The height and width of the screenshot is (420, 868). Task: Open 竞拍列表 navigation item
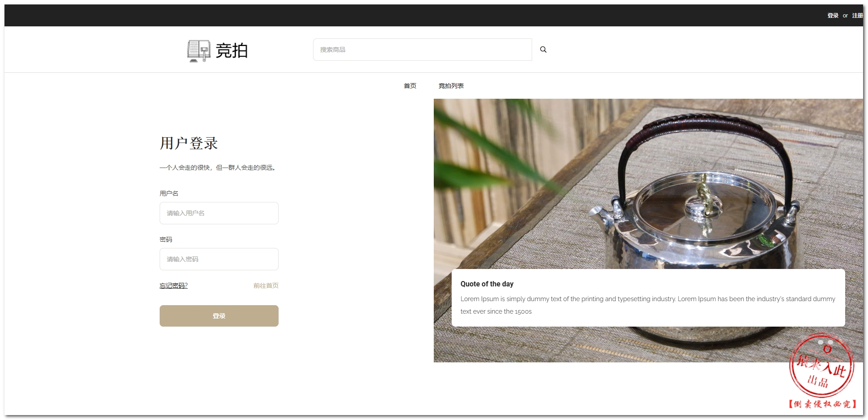[451, 86]
